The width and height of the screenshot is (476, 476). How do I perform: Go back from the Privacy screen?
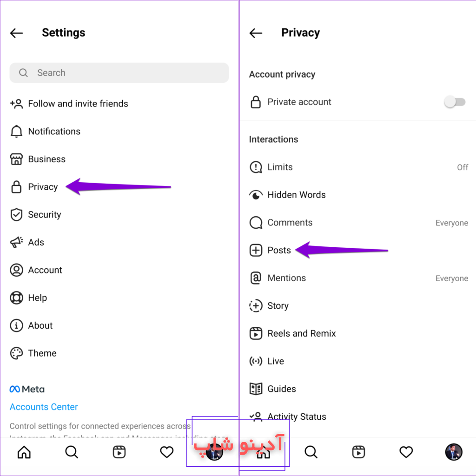(x=256, y=33)
